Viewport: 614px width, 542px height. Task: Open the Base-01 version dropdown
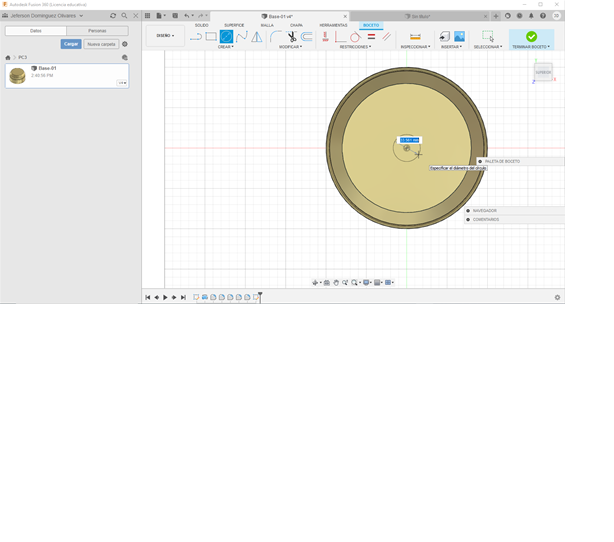coord(122,83)
